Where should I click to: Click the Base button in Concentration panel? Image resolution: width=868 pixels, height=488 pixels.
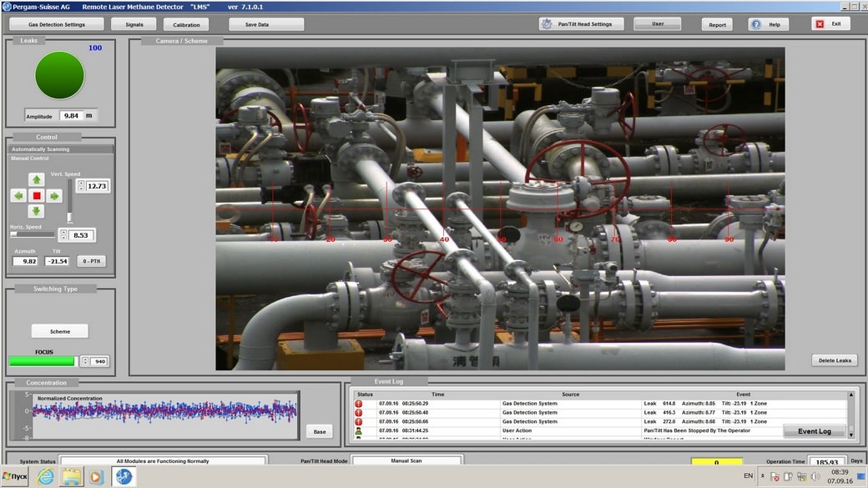click(320, 431)
